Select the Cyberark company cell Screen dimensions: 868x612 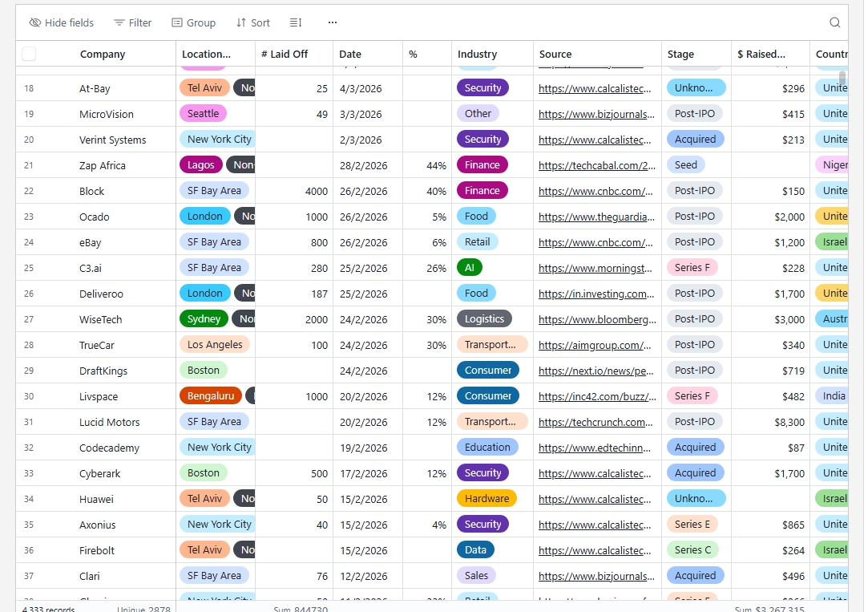[x=124, y=473]
